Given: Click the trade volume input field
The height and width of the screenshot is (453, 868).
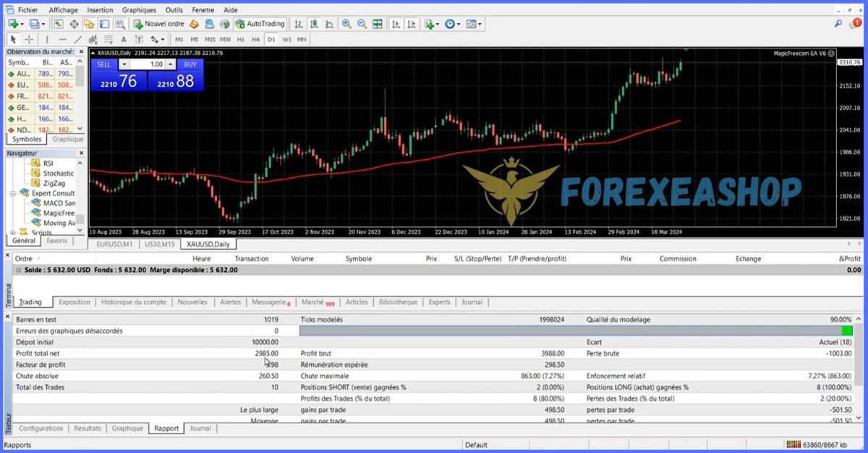Looking at the screenshot, I should (x=152, y=64).
